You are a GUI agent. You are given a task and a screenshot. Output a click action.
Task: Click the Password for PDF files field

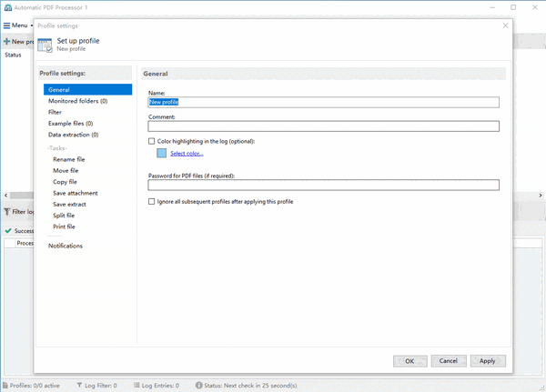[x=323, y=185]
